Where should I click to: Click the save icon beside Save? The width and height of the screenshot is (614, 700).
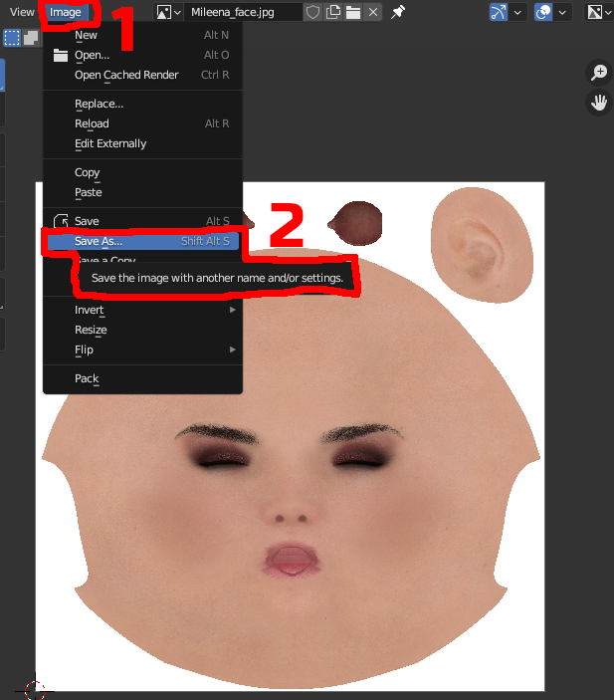click(61, 221)
